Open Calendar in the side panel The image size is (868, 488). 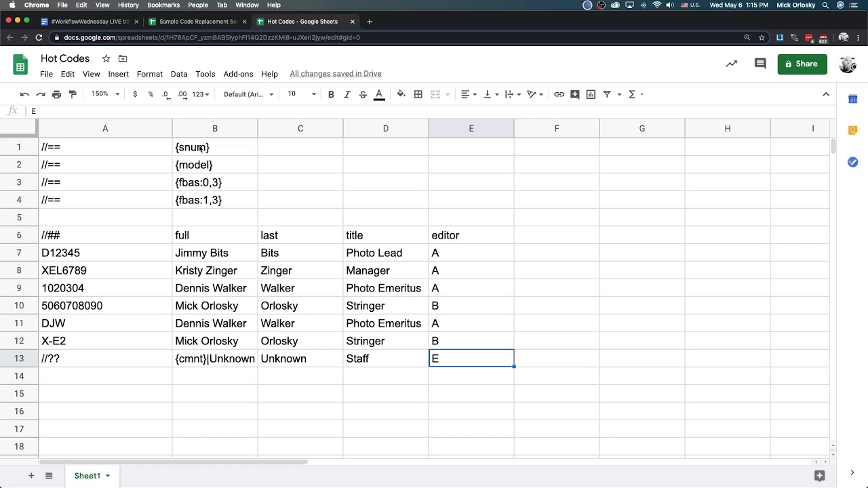(852, 100)
